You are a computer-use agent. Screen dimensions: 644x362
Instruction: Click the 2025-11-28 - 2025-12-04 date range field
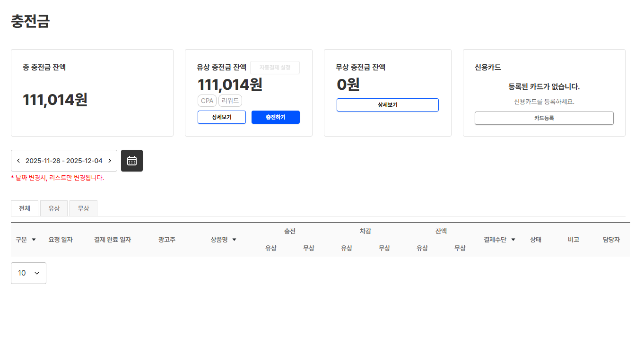click(64, 161)
